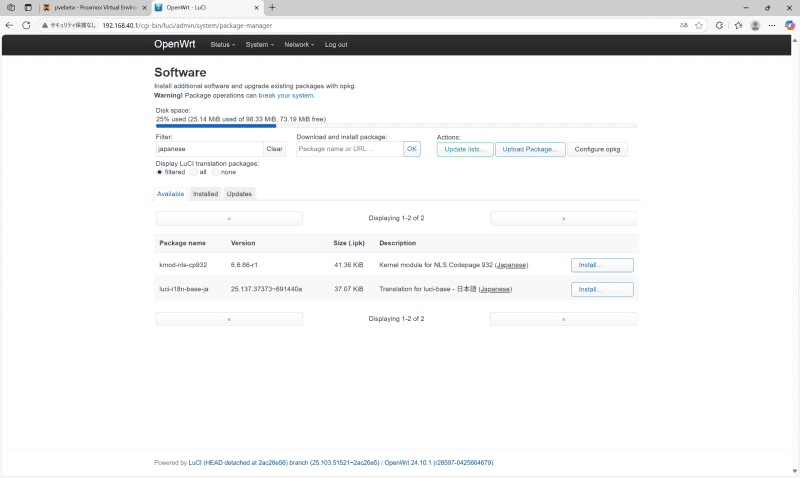
Task: Bookmark this page with the star icon
Action: pyautogui.click(x=699, y=25)
